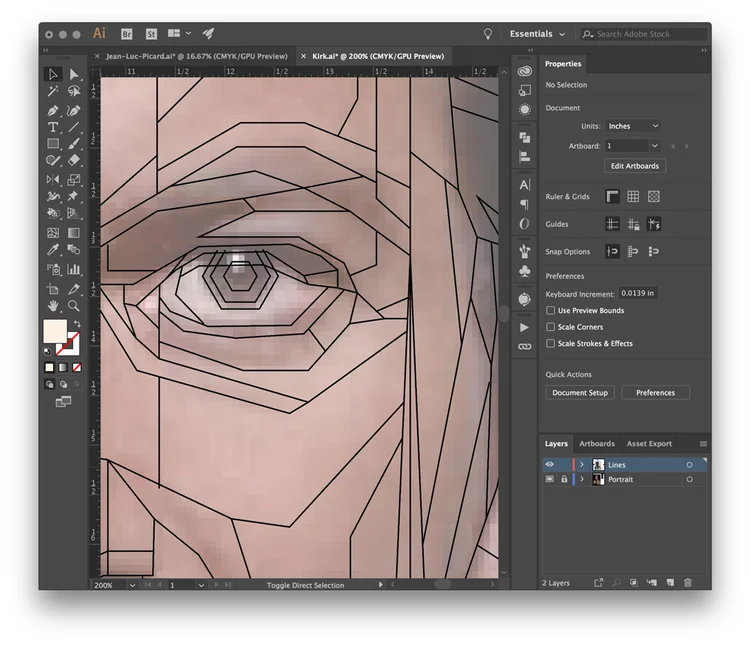
Task: Click the Edit Artboards button
Action: point(635,166)
